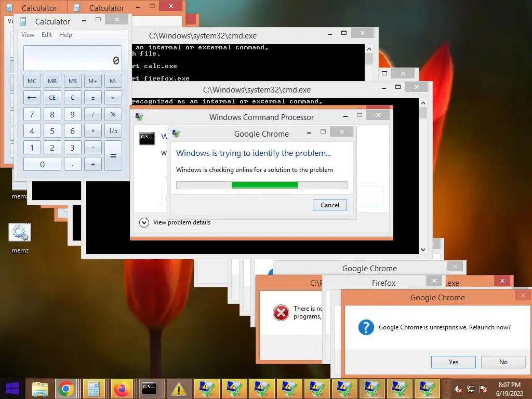Click the reciprocal 1/x key in Calculator
Image resolution: width=532 pixels, height=399 pixels.
[x=113, y=131]
